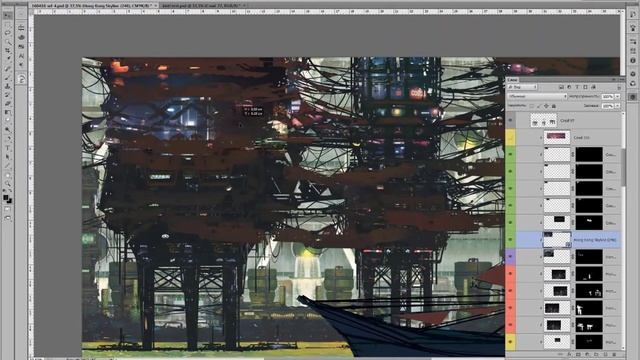Click the link layers icon

[561, 354]
